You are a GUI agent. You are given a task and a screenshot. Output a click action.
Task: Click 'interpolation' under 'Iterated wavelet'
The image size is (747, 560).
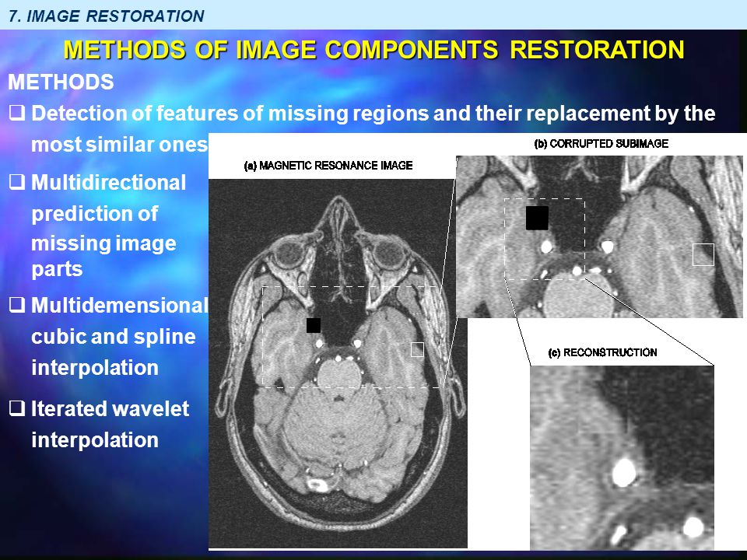point(95,440)
